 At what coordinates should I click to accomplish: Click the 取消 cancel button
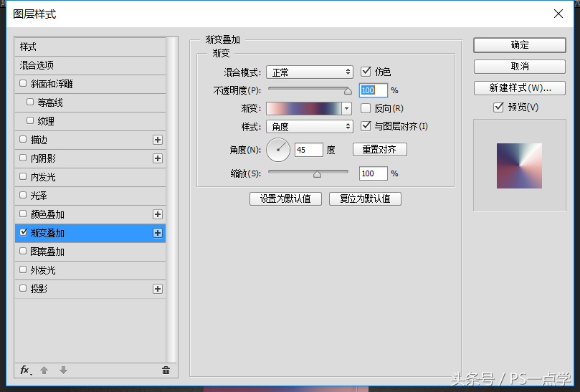click(x=519, y=67)
